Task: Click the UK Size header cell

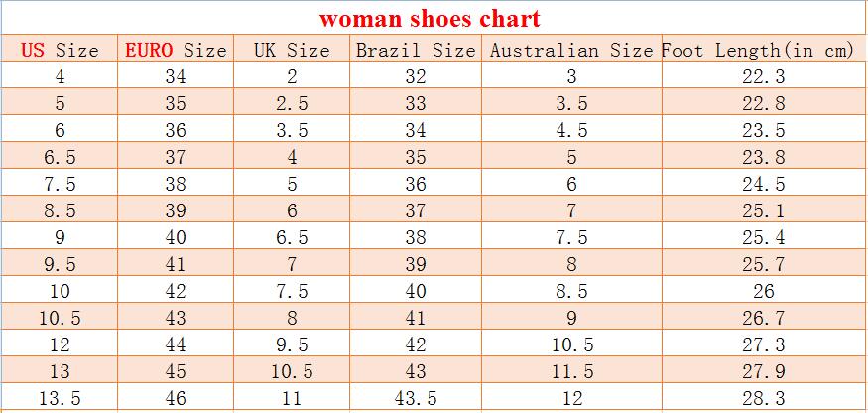Action: pyautogui.click(x=292, y=50)
